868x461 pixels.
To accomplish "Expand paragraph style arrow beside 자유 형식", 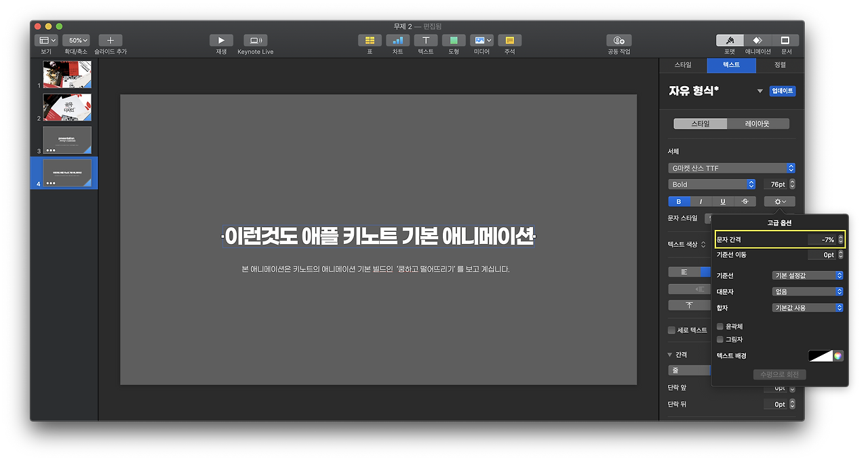I will [x=759, y=92].
